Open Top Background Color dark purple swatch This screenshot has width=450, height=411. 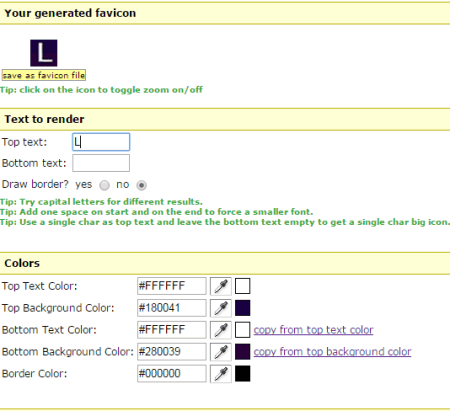pyautogui.click(x=243, y=308)
